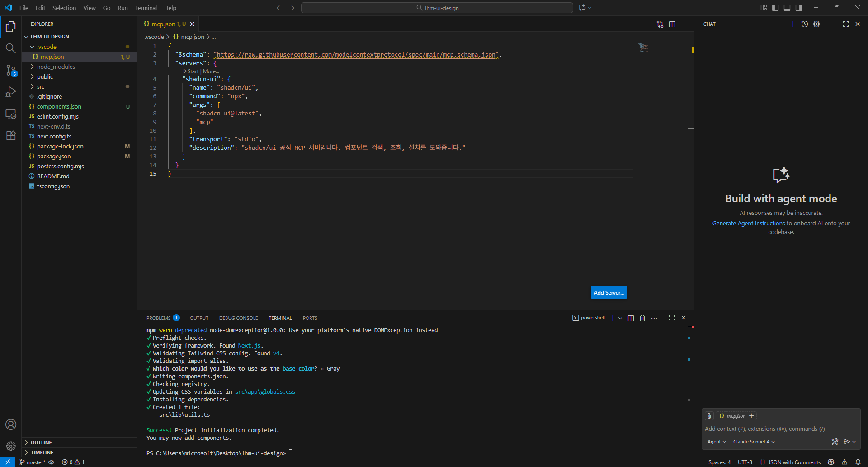Open Remote Explorer view

pyautogui.click(x=10, y=114)
